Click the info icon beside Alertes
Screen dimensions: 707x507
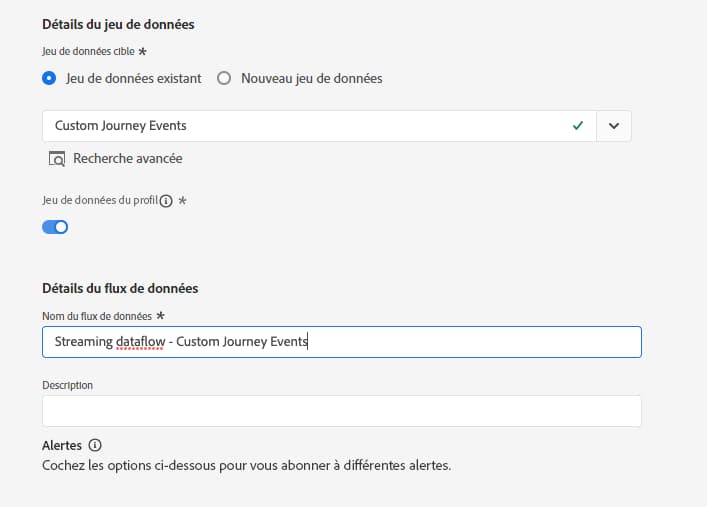coord(95,445)
